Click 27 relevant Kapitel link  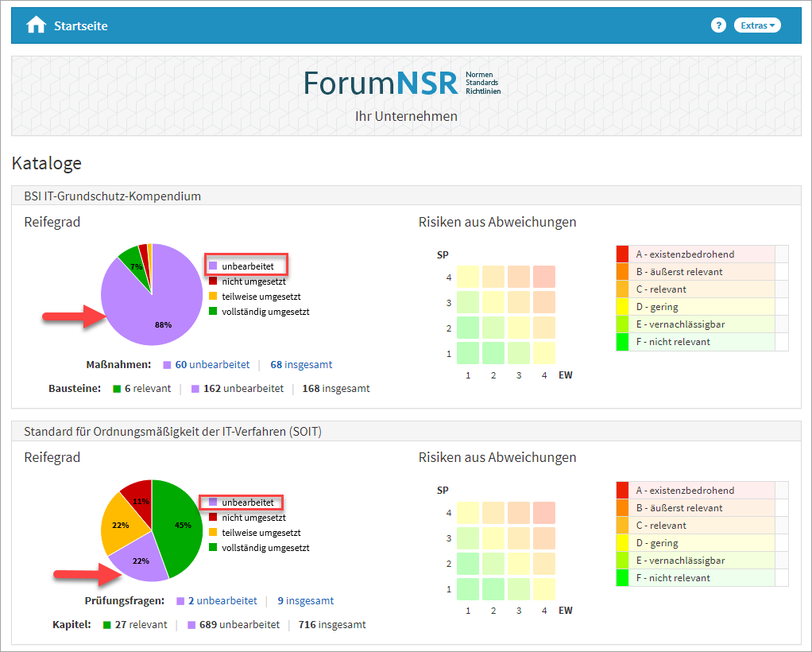[141, 625]
